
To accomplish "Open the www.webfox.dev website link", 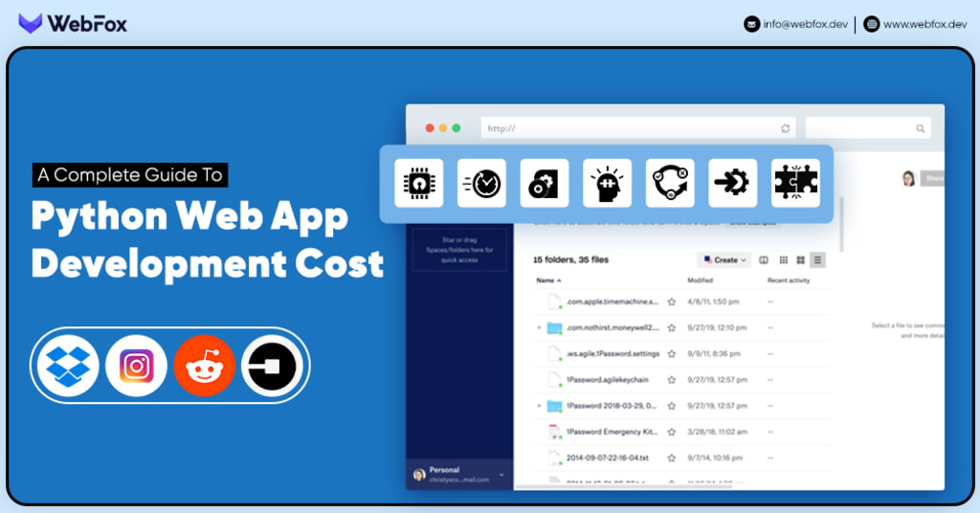I will click(x=915, y=24).
